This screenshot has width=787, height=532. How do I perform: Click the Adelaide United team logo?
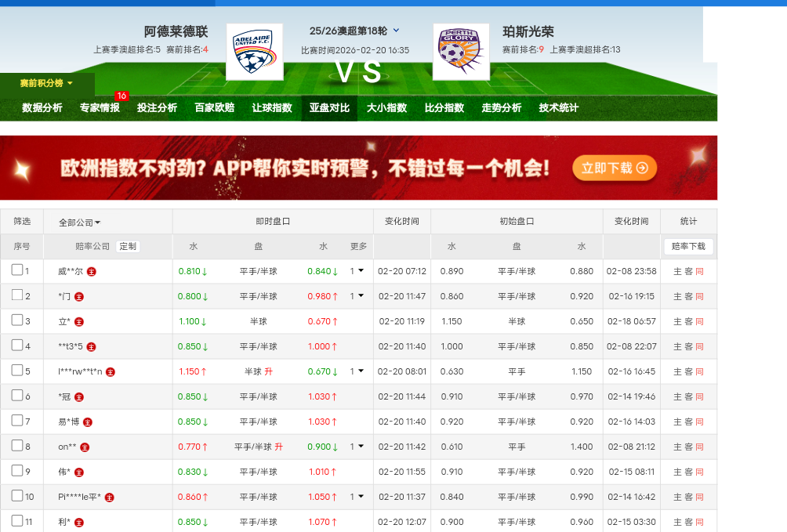point(255,52)
